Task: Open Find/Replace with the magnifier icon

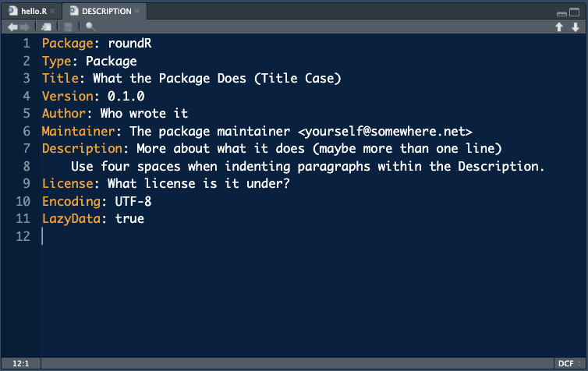Action: point(90,27)
